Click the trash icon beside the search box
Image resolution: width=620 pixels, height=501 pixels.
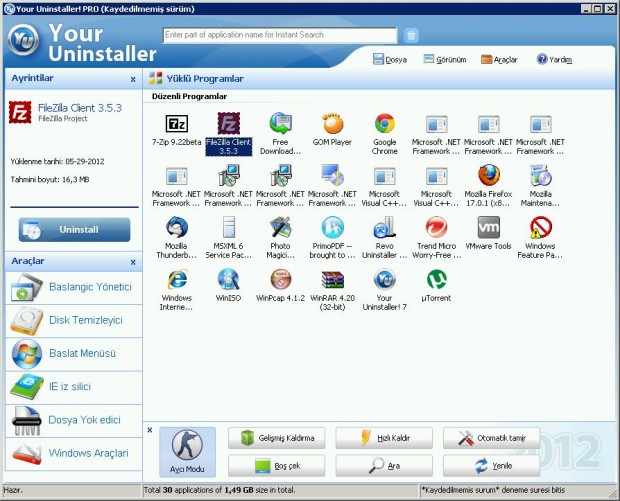tap(411, 35)
